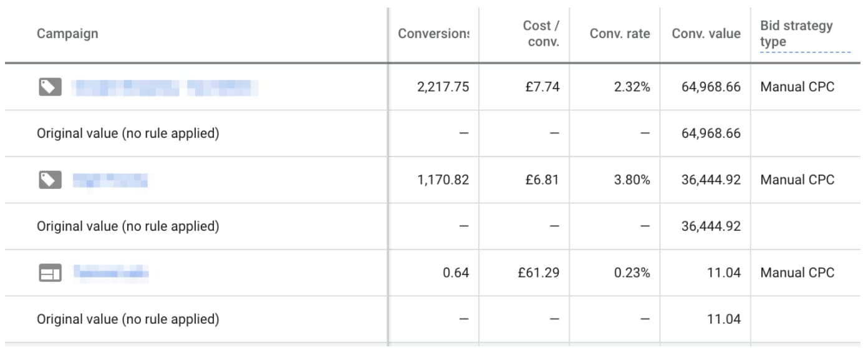Click the shopping tag icon beside 2,217.75 conversions row
Screen dimensions: 868x348
point(51,87)
